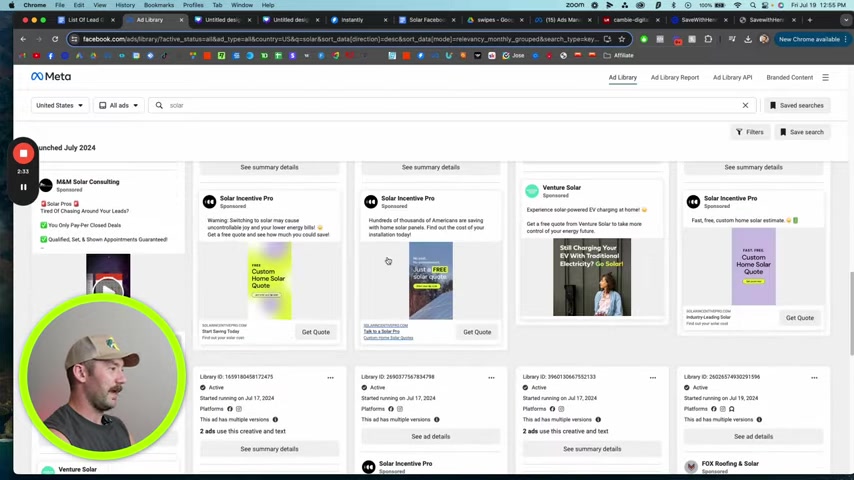
Task: Open the country dropdown United States
Action: pos(59,105)
